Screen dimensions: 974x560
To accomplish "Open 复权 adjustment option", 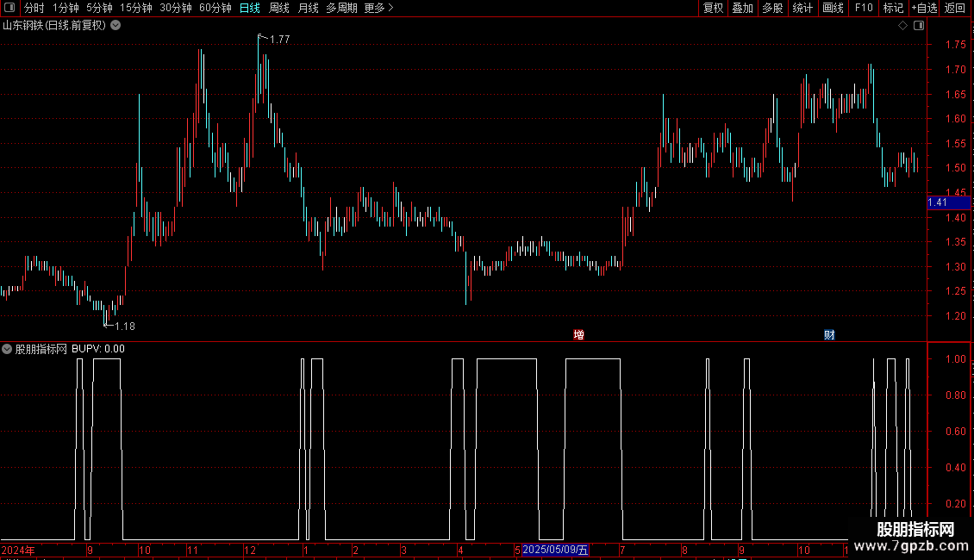I will point(713,8).
